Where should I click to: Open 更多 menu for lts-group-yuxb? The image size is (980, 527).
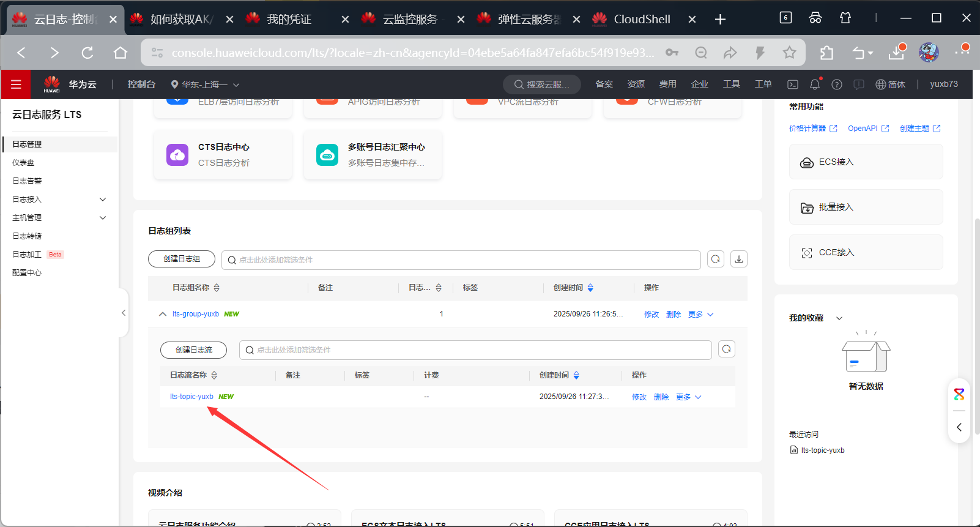tap(700, 314)
